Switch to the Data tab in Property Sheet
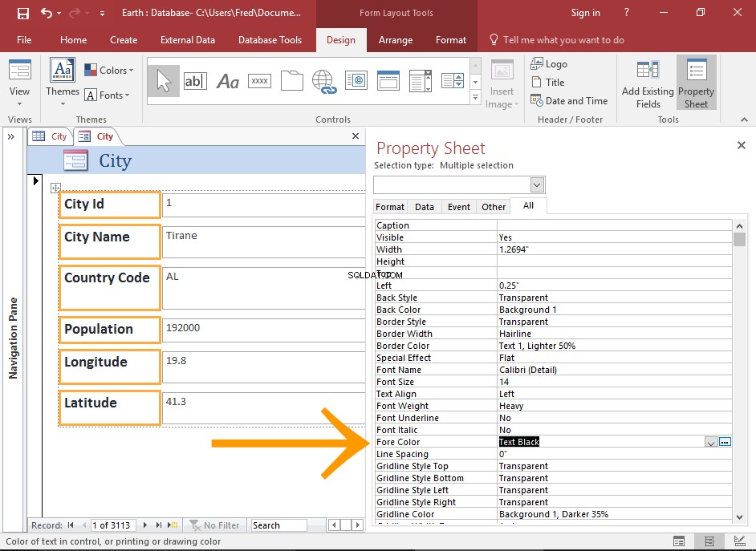Image resolution: width=756 pixels, height=551 pixels. 425,207
